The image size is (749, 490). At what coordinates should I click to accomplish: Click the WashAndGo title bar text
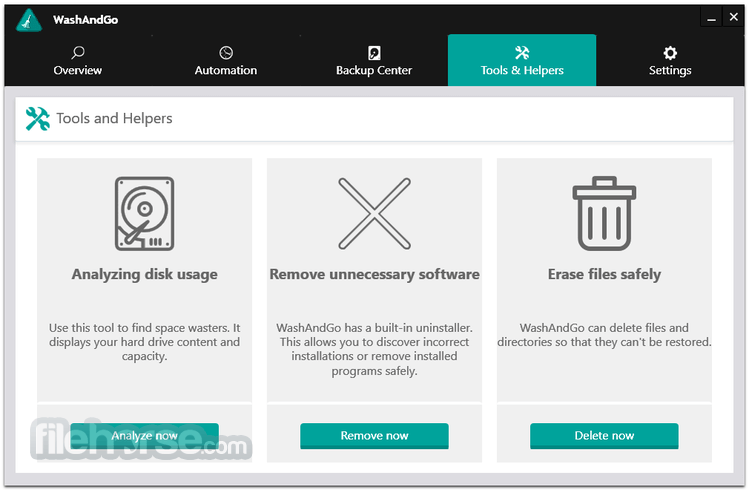86,20
